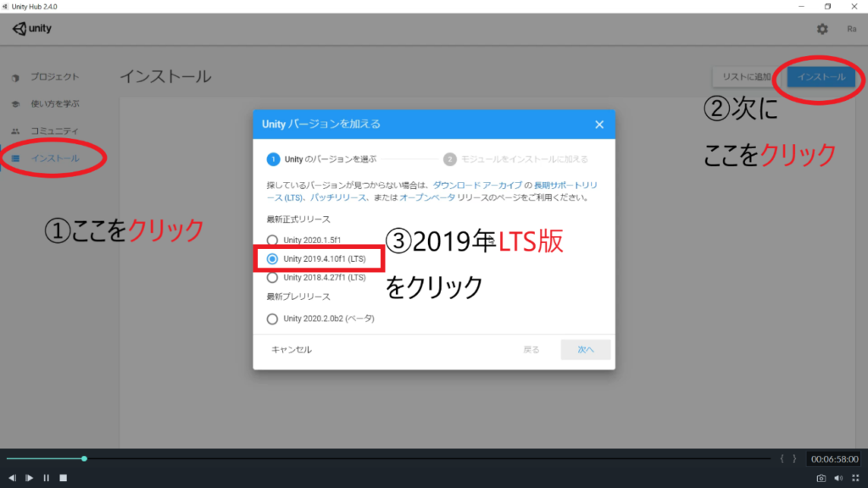Toggle the volume speaker icon
The width and height of the screenshot is (868, 488).
click(x=838, y=478)
